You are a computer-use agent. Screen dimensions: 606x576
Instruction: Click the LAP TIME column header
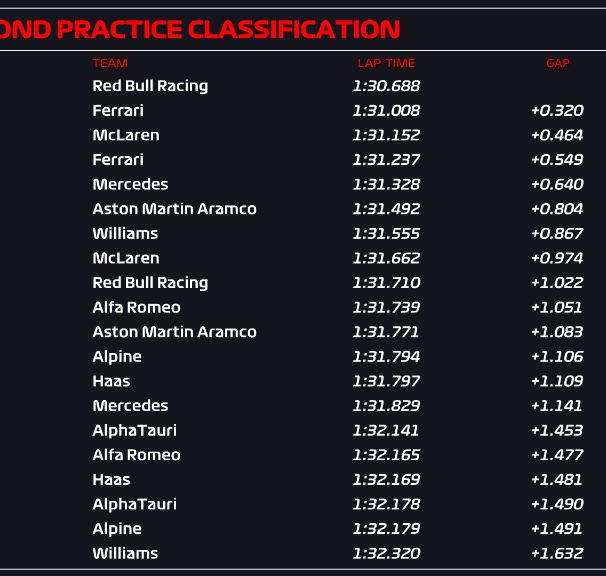pyautogui.click(x=386, y=63)
